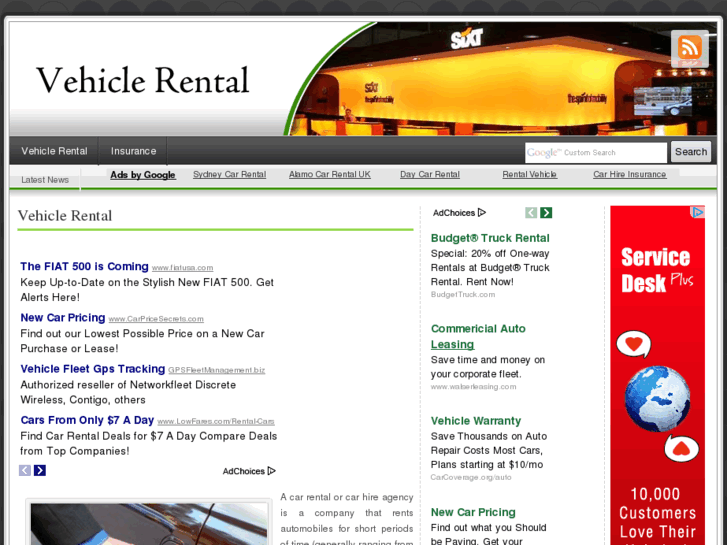Viewport: 727px width, 545px height.
Task: Click globe image on Service Desk banner
Action: (x=657, y=399)
